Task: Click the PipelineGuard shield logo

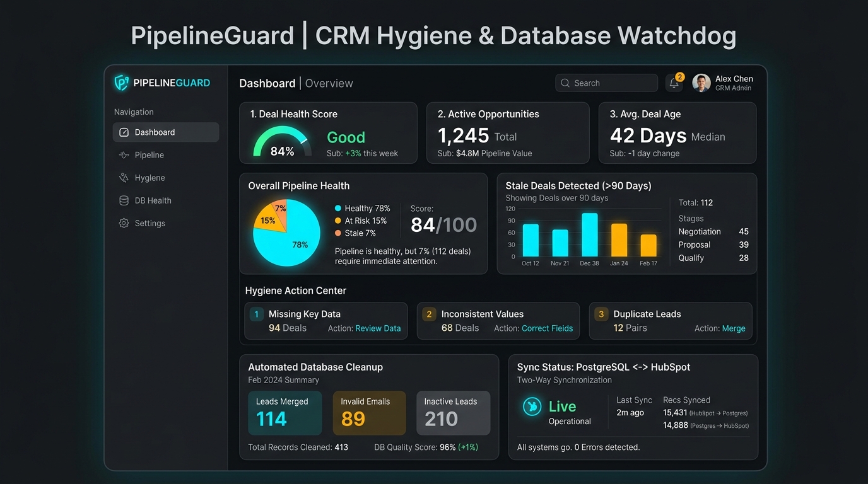Action: click(122, 83)
